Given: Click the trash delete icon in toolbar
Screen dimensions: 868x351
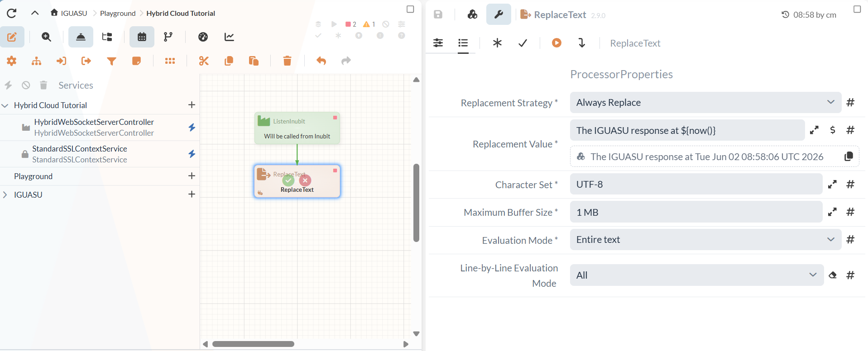Looking at the screenshot, I should pos(287,61).
